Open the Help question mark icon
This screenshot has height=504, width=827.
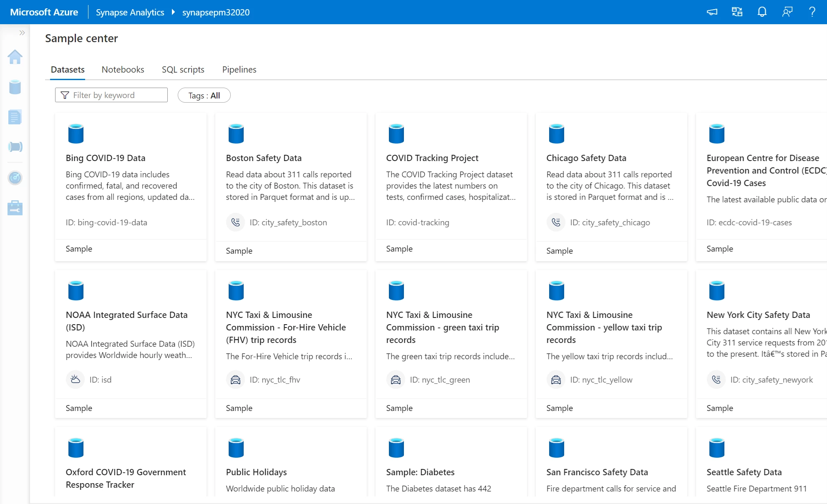pos(812,12)
